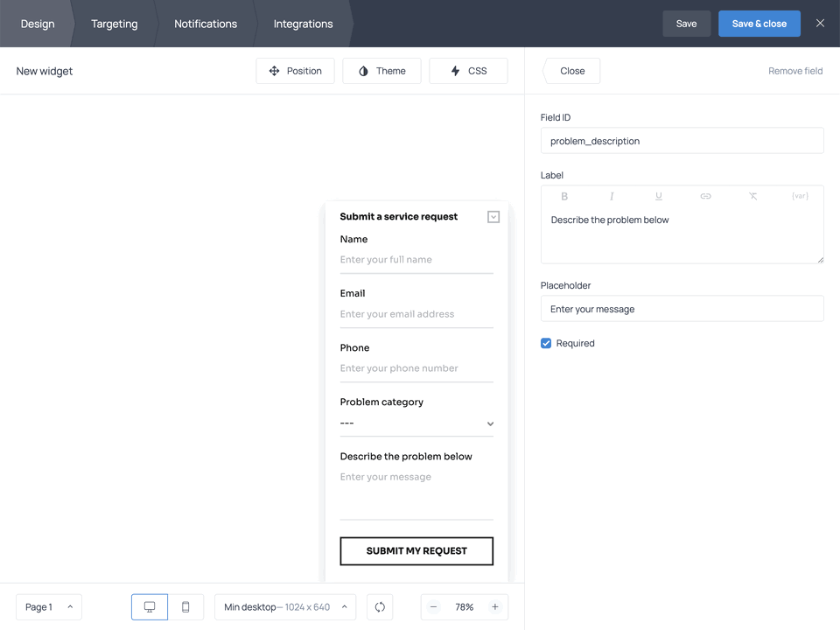Open the Theme settings panel

[x=381, y=71]
